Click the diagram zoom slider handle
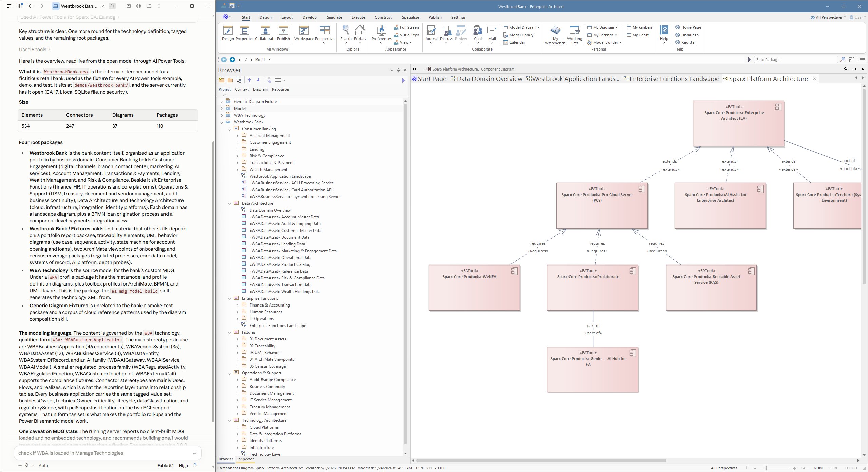The image size is (868, 472). (765, 468)
